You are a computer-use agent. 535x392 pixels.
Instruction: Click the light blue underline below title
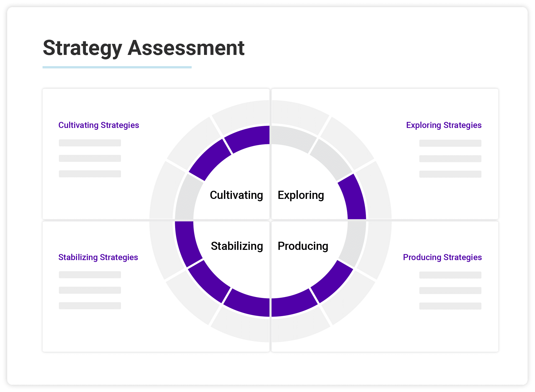[x=117, y=67]
